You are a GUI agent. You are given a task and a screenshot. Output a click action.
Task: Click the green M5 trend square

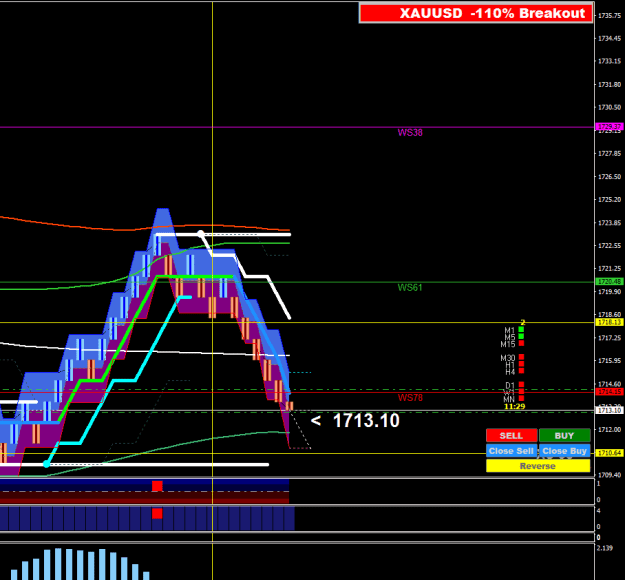[521, 336]
